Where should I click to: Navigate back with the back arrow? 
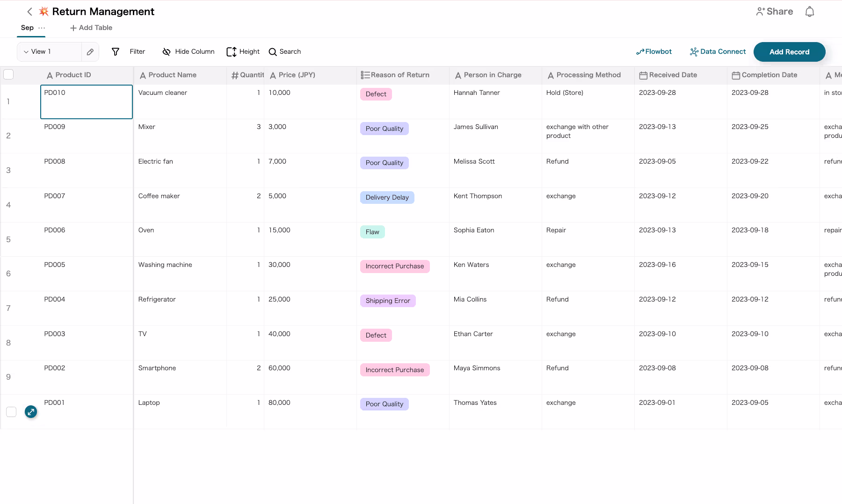29,11
